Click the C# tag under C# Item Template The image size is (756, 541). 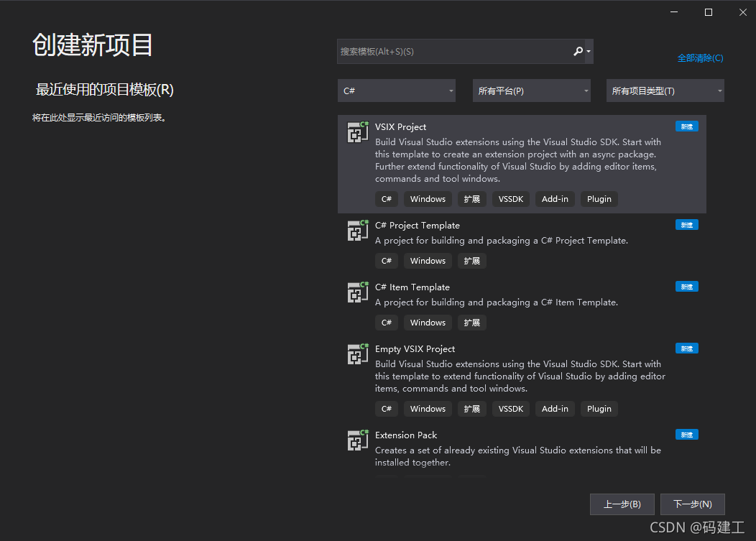[386, 322]
